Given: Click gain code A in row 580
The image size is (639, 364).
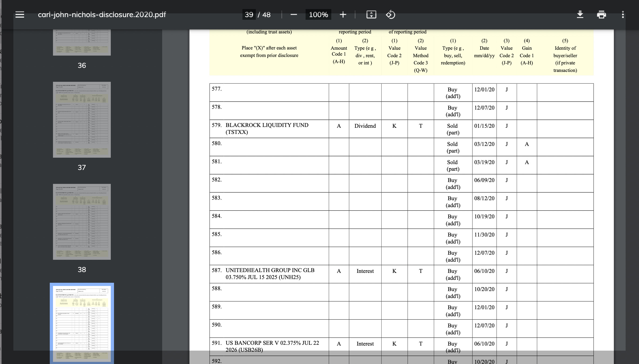Looking at the screenshot, I should (527, 144).
